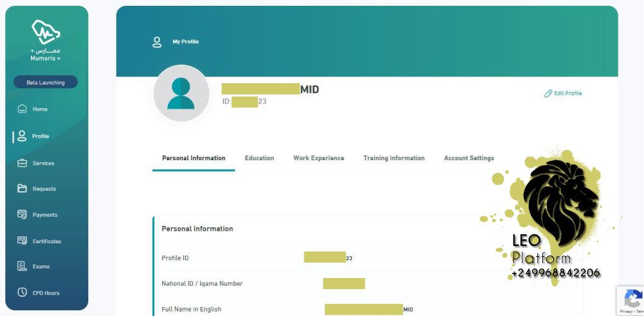The image size is (644, 316).
Task: Click the profile avatar picture
Action: pos(181,93)
